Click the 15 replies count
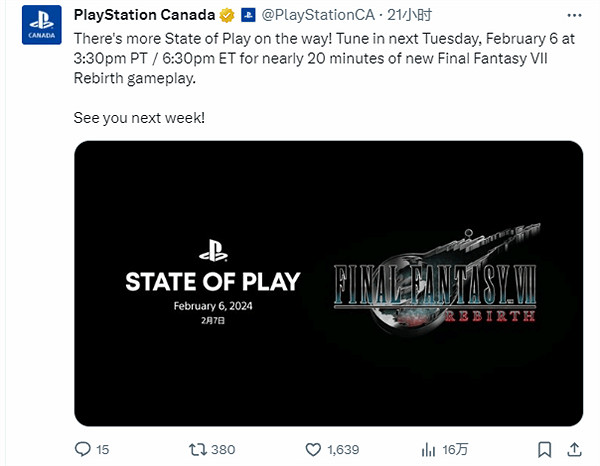This screenshot has height=466, width=600. (103, 449)
